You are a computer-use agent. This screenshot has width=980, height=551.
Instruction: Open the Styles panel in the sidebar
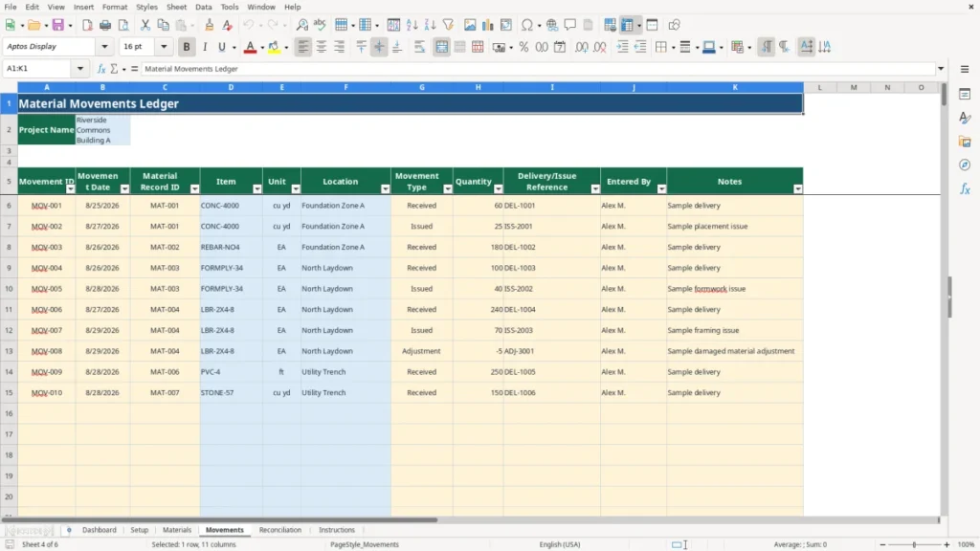click(965, 118)
